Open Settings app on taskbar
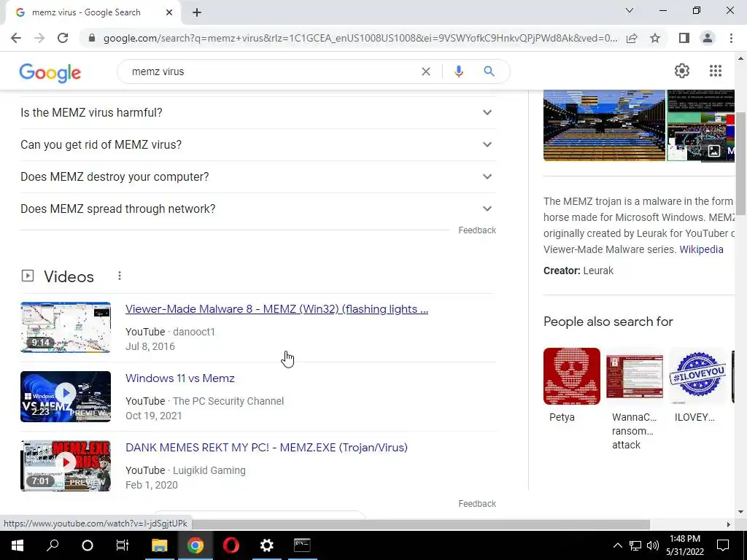This screenshot has width=747, height=560. tap(267, 545)
